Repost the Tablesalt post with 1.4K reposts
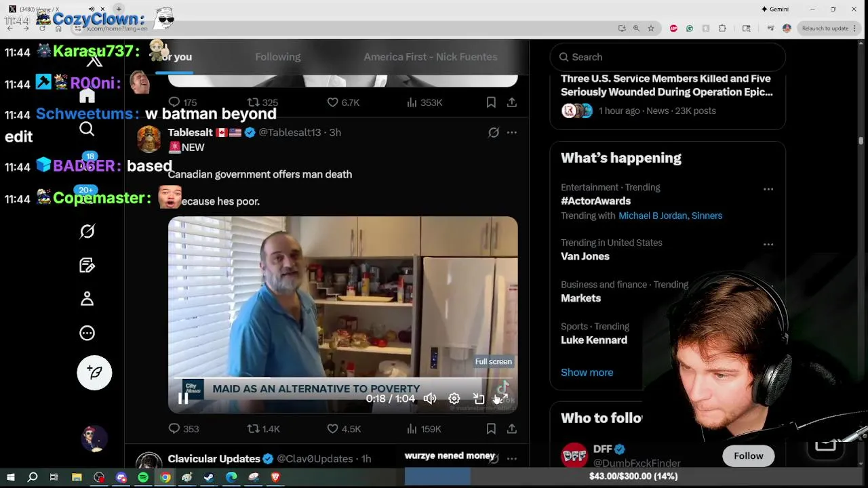The width and height of the screenshot is (868, 488). coord(263,428)
